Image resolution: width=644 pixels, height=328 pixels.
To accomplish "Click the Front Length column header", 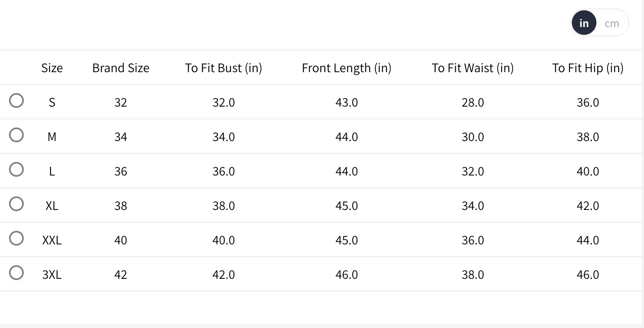I will [347, 68].
